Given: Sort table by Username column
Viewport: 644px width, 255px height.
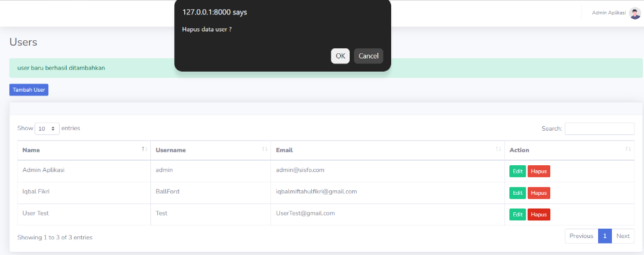Looking at the screenshot, I should [211, 150].
